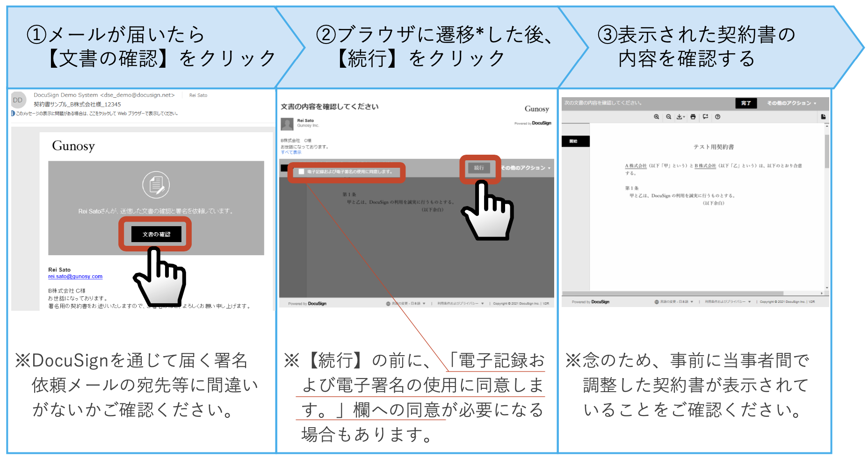The height and width of the screenshot is (458, 868).
Task: Click the sender name DocuSign Demo System
Action: coord(66,95)
